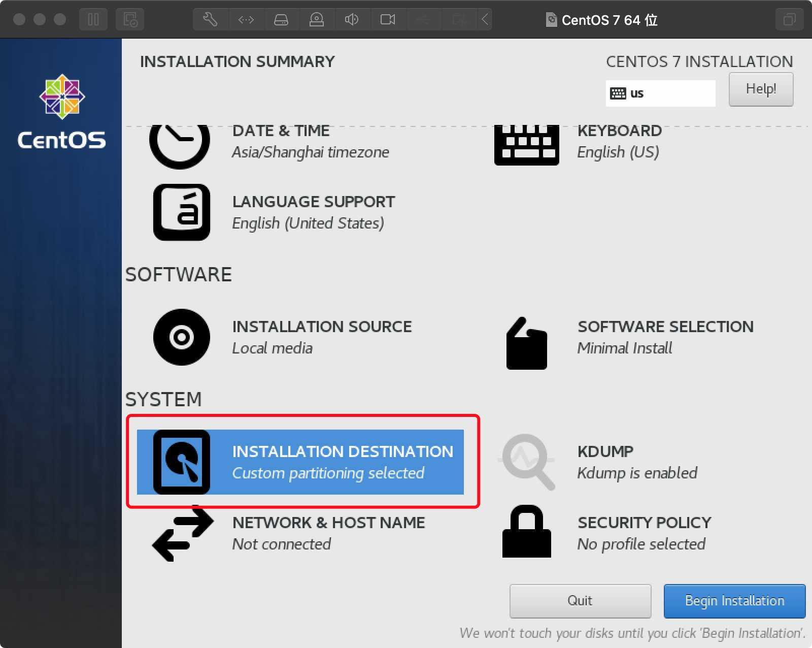This screenshot has width=812, height=648.
Task: Open Security Policy lock icon
Action: coord(527,531)
